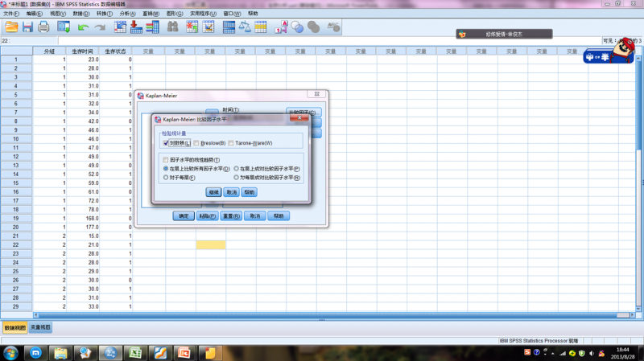This screenshot has width=644, height=361.
Task: Open the 编辑(E) menu
Action: (35, 14)
